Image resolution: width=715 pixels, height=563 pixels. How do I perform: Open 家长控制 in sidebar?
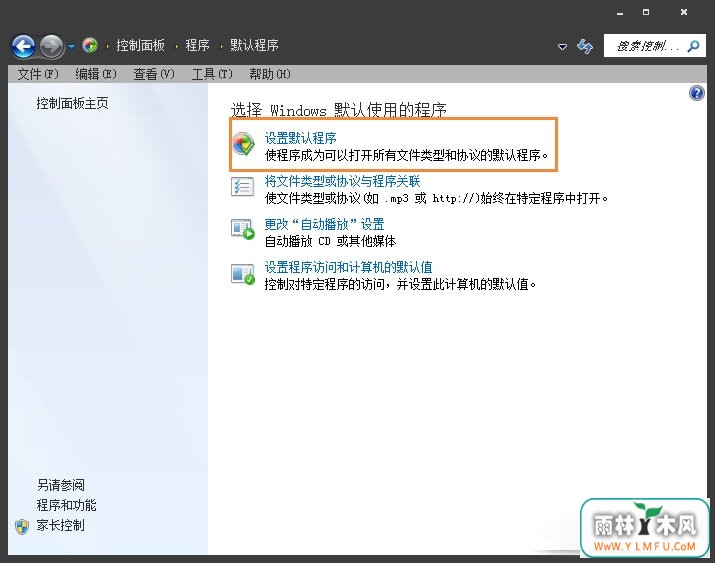(x=61, y=525)
